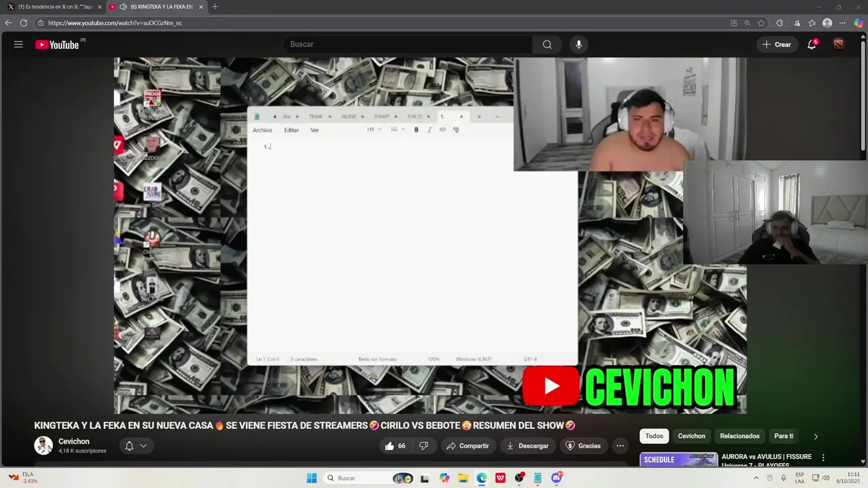Open the YouTube notifications bell
Viewport: 868px width, 488px height.
[x=812, y=45]
